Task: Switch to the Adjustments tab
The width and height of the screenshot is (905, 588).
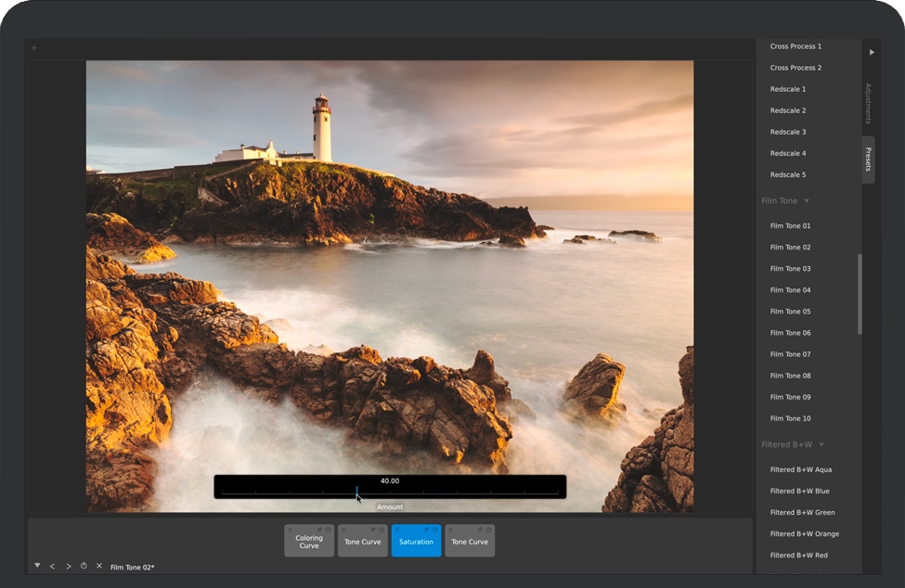Action: coord(869,103)
